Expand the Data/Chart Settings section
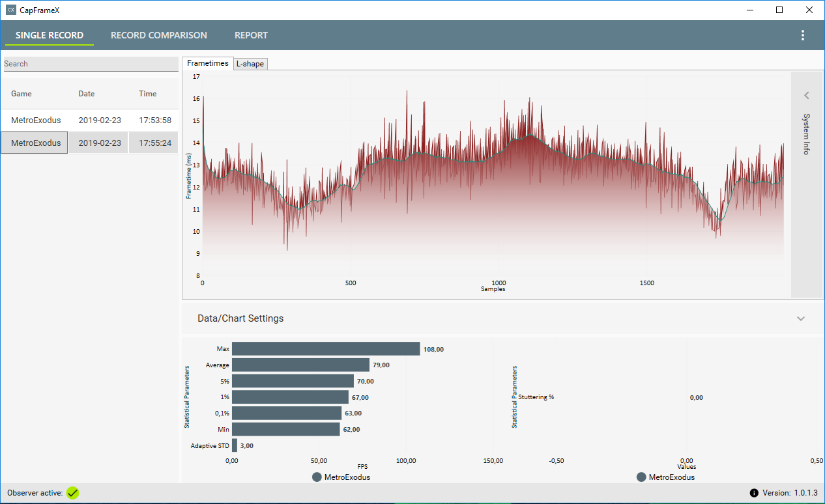The width and height of the screenshot is (825, 504). click(x=801, y=318)
